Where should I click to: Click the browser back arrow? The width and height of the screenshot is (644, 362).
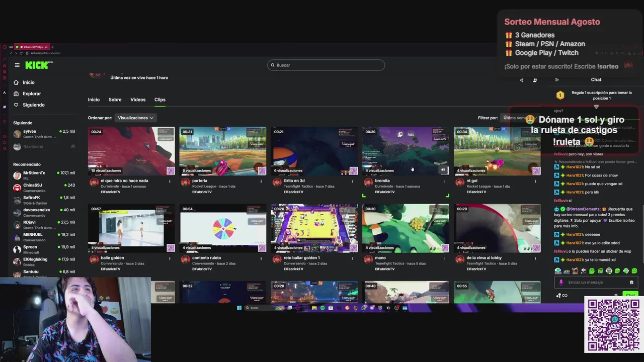(11, 53)
